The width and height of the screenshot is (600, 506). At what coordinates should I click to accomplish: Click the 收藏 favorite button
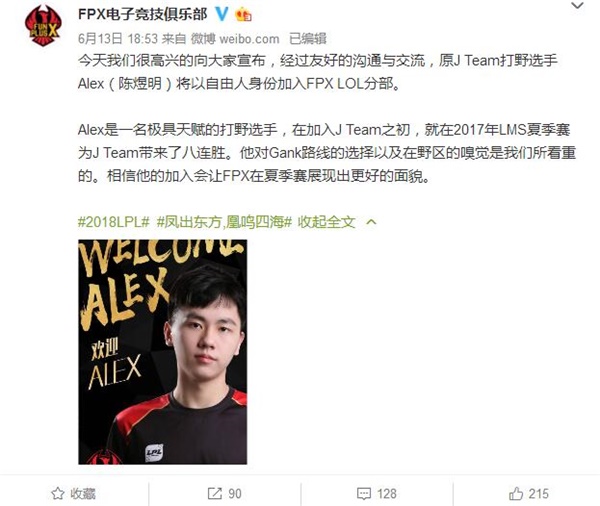pyautogui.click(x=73, y=493)
